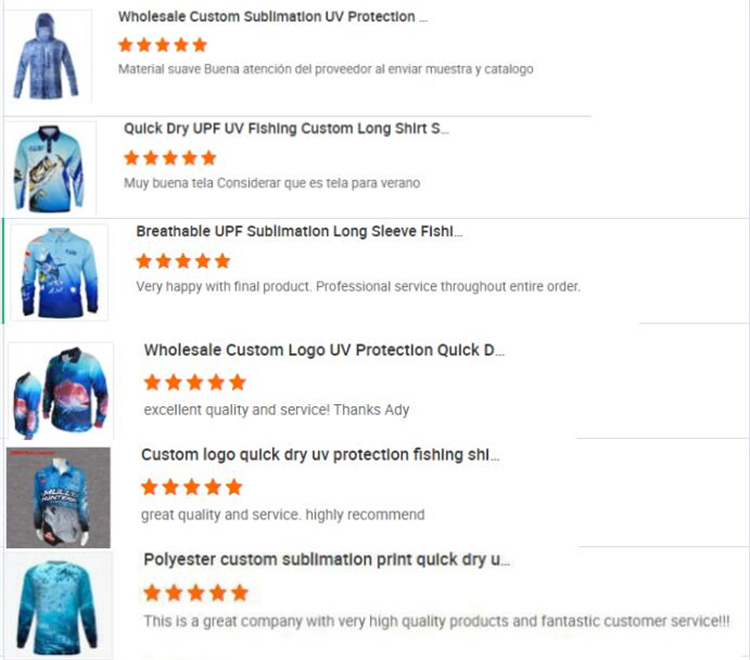The width and height of the screenshot is (750, 660).
Task: Click star rating under Custom logo quick dry
Action: 191,487
